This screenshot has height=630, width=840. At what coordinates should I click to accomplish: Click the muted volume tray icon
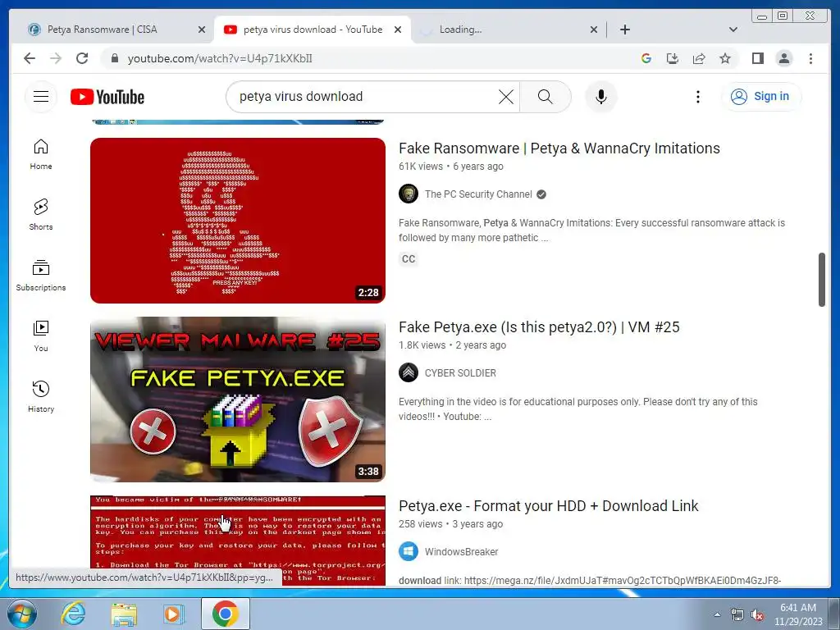click(x=757, y=615)
